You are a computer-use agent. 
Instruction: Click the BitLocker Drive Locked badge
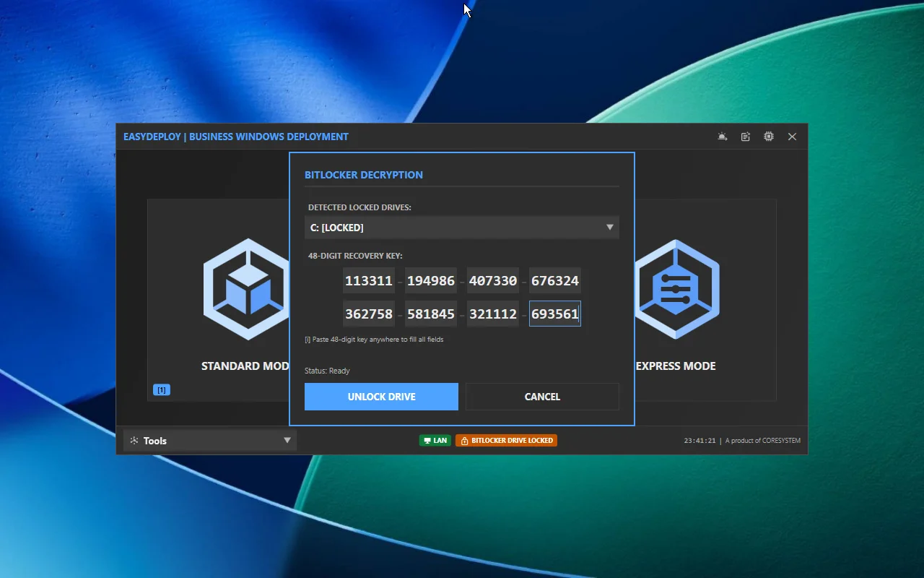click(506, 440)
